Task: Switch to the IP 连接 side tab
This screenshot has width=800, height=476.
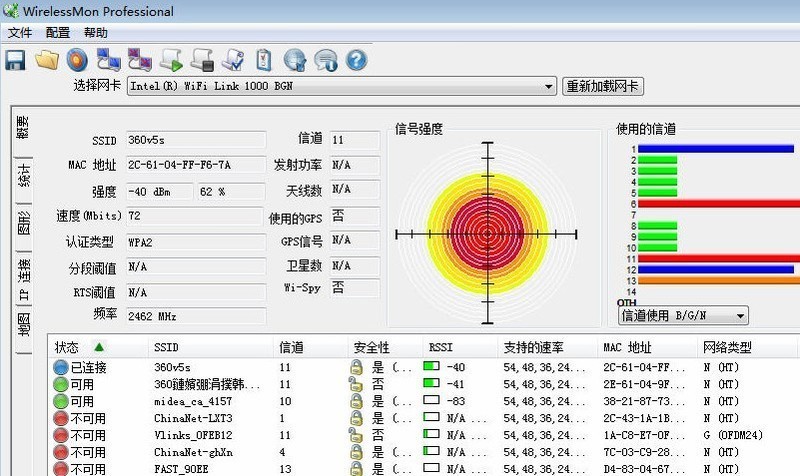Action: pos(23,278)
